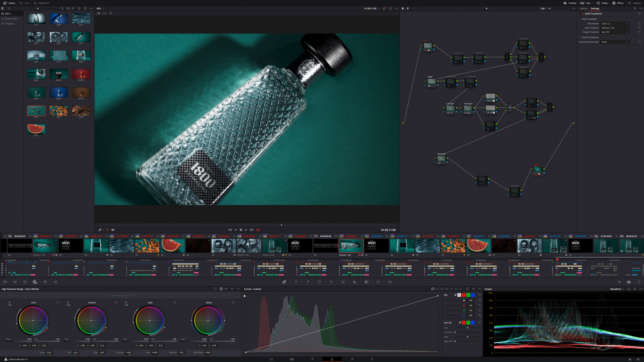
Task: Open the Media Pool panel
Action: coord(42,3)
